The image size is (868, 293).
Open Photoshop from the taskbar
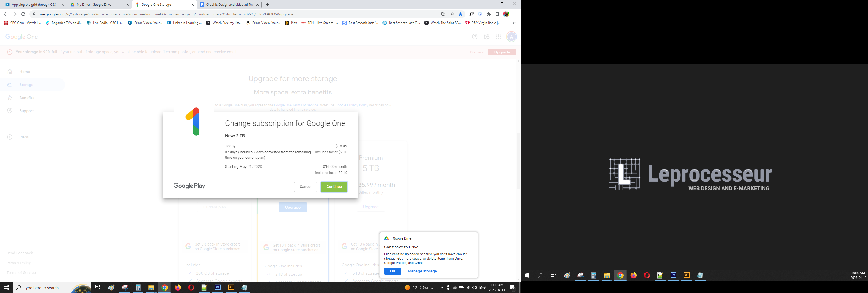pos(218,288)
